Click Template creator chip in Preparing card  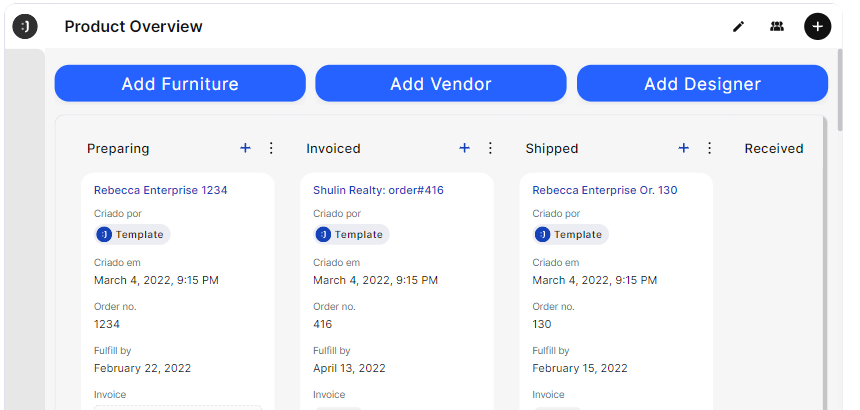(x=133, y=235)
